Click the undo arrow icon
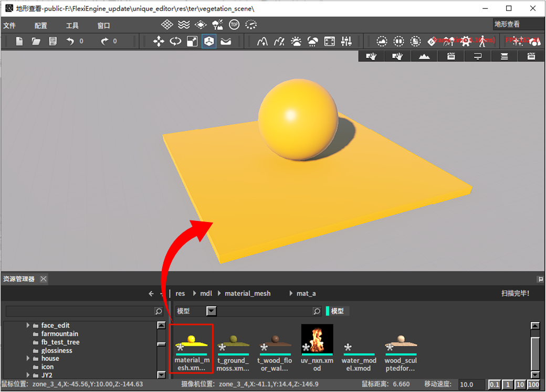 coord(70,41)
